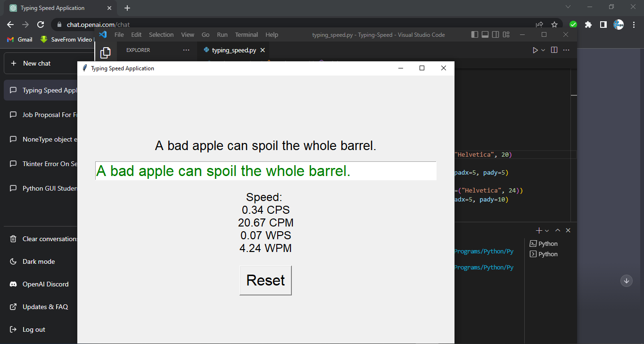Open the Terminal menu in VS Code
This screenshot has width=644, height=344.
[x=246, y=34]
